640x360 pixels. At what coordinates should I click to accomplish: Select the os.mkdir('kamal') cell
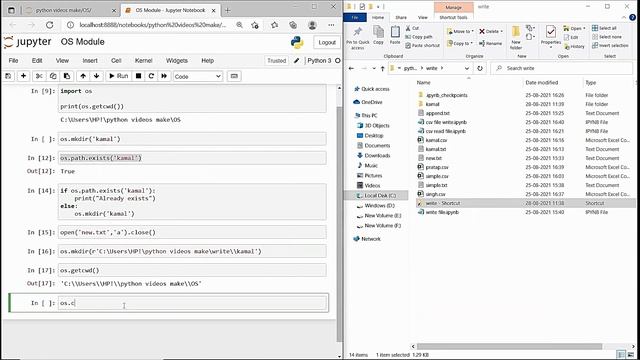(192, 139)
